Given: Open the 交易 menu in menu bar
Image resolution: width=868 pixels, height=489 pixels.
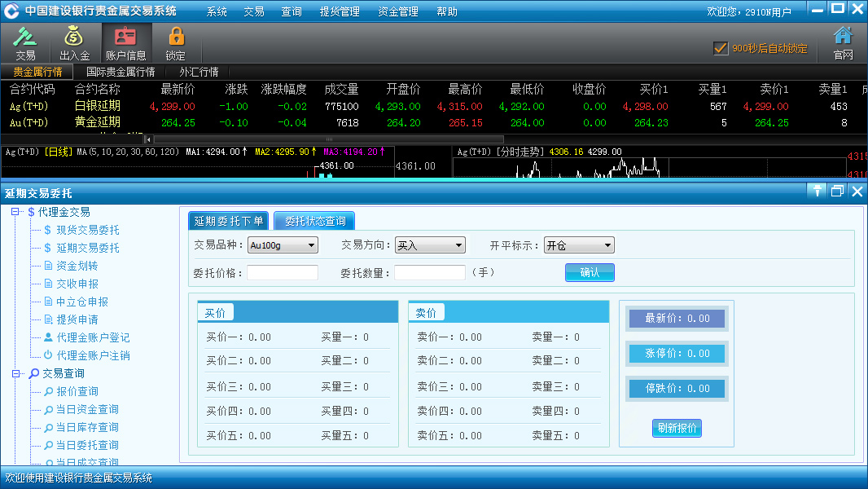Looking at the screenshot, I should coord(254,11).
